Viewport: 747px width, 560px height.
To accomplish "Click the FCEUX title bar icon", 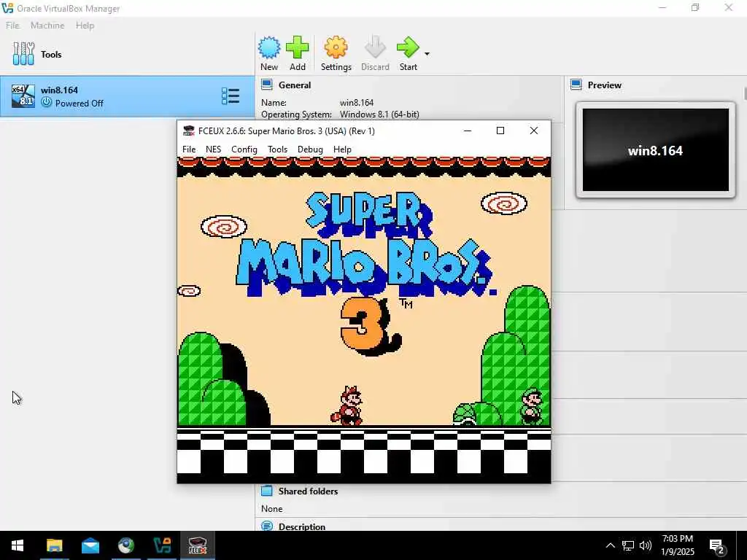I will click(x=189, y=131).
